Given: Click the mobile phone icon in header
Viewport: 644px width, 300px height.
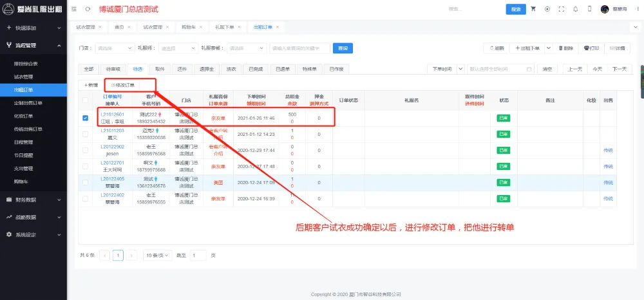Looking at the screenshot, I should [x=590, y=10].
